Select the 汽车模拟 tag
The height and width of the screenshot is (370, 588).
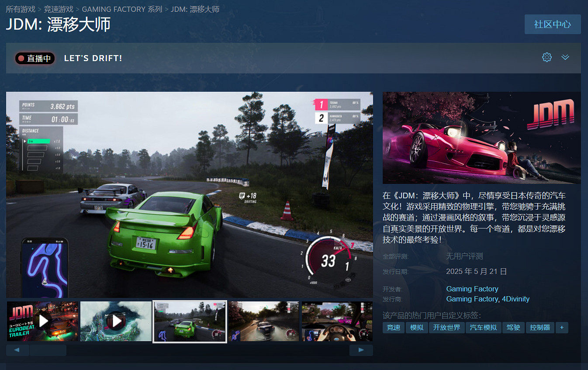point(483,327)
